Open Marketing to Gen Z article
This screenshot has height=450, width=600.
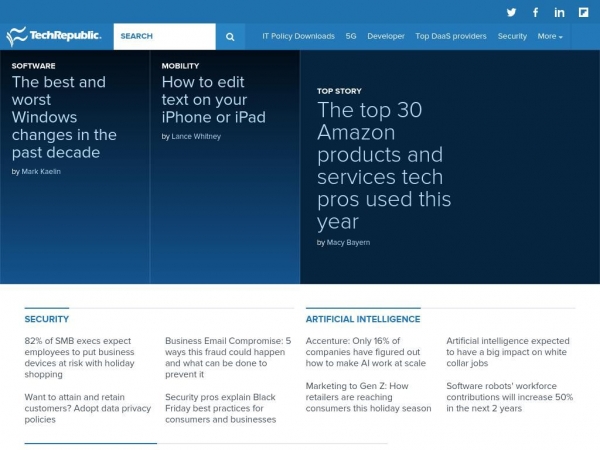coord(368,397)
